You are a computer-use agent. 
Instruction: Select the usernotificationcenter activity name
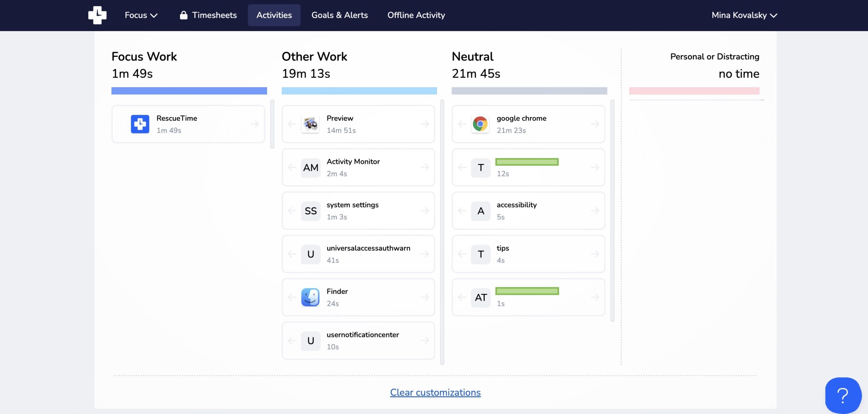[362, 335]
